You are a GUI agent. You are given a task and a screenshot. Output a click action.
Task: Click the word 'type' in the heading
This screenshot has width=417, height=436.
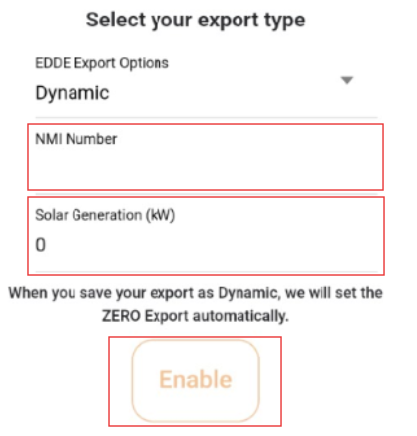point(285,21)
